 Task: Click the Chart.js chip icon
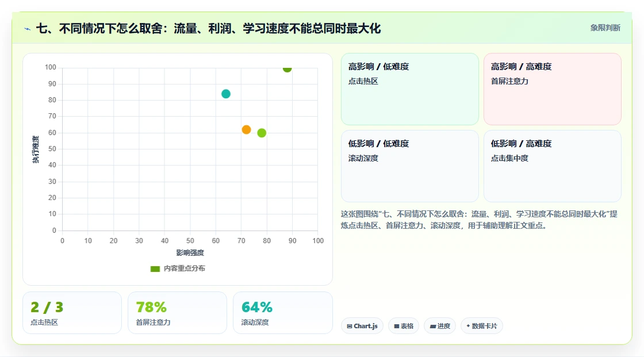coord(350,326)
